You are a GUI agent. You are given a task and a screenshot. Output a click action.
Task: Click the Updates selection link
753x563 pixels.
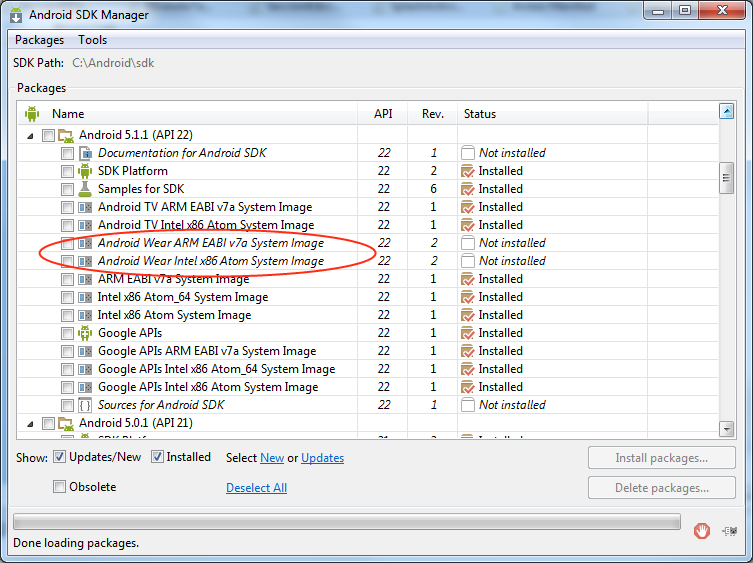coord(322,458)
